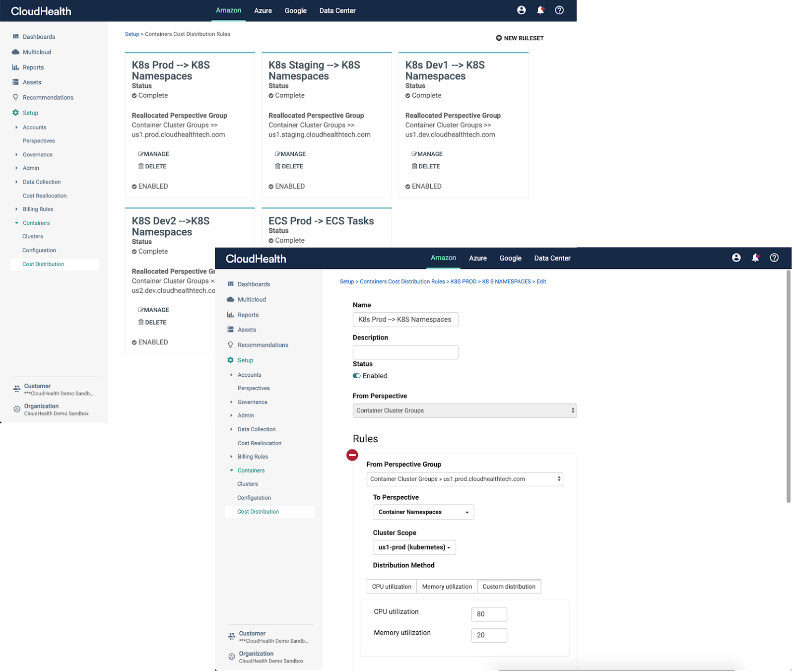Click the Customer icon near CloudHealth Demo Sandbox
The height and width of the screenshot is (672, 794).
pos(231,636)
